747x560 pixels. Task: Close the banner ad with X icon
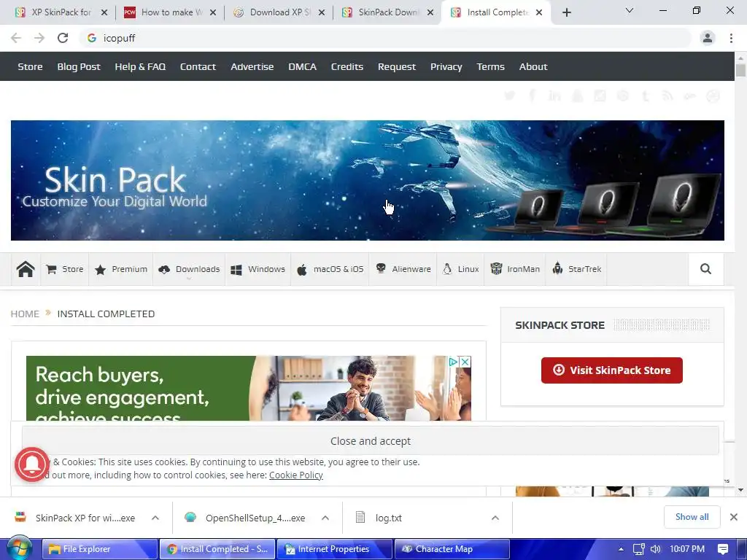coord(465,362)
